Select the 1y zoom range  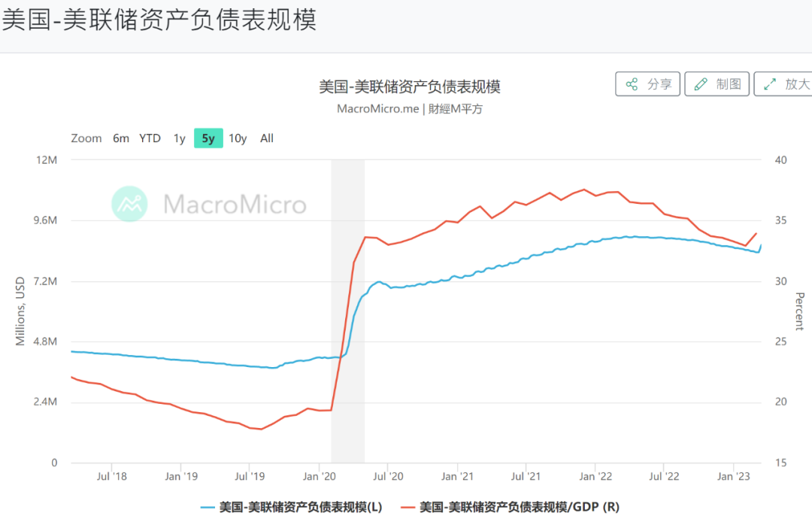[179, 138]
